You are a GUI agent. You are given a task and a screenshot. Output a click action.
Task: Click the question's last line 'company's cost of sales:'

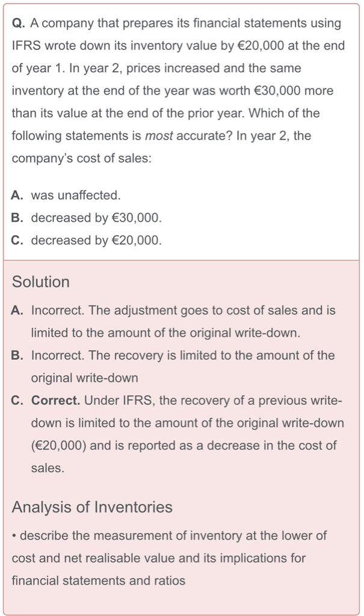[x=82, y=159]
